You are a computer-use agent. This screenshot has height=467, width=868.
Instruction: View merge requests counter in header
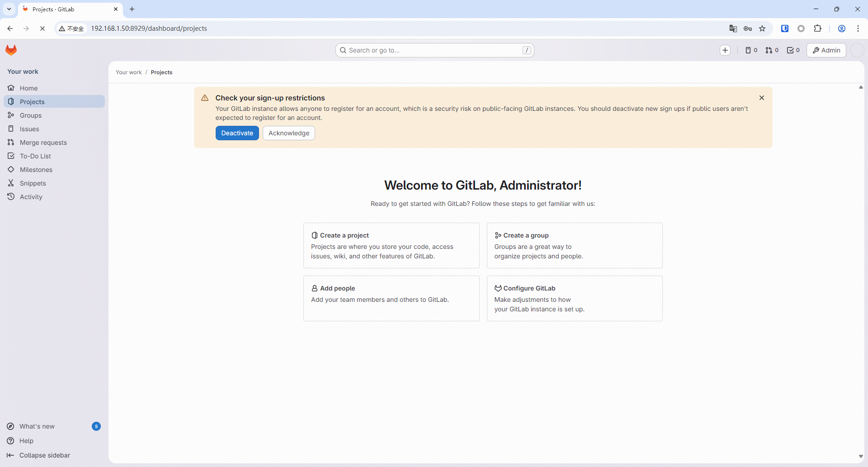tap(772, 50)
